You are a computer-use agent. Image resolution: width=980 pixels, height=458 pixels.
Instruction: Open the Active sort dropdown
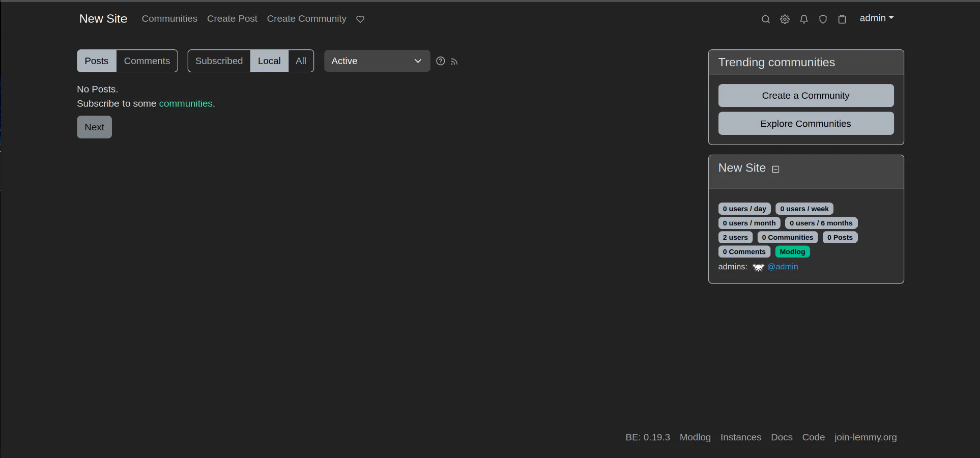(x=376, y=61)
